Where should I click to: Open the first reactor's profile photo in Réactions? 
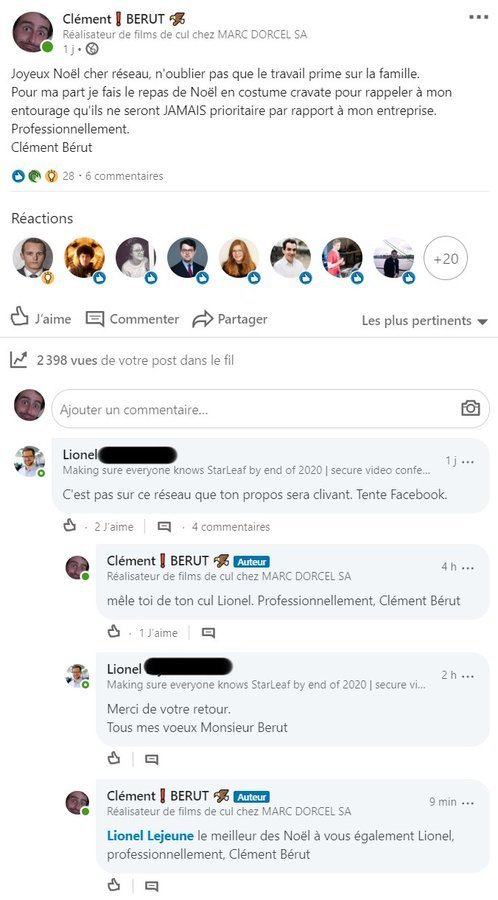click(33, 258)
